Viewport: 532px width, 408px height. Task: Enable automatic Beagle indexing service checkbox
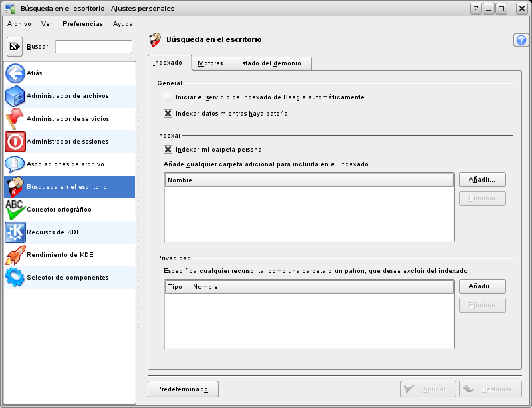(168, 97)
